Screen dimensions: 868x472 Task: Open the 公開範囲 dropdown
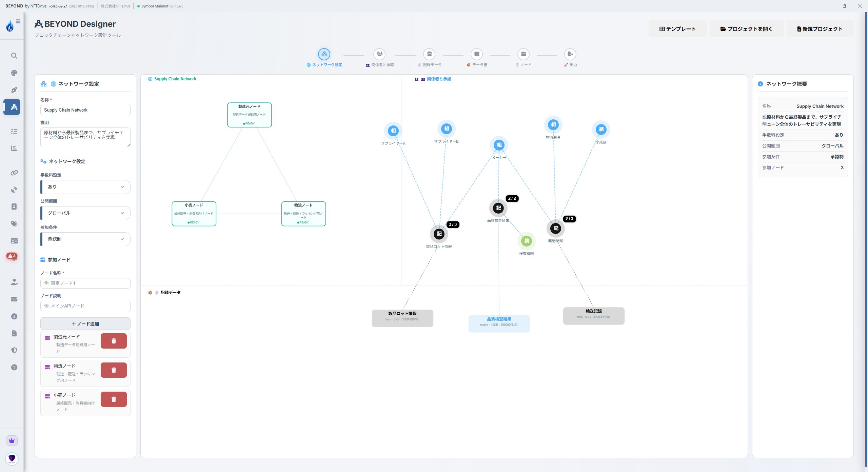coord(85,213)
